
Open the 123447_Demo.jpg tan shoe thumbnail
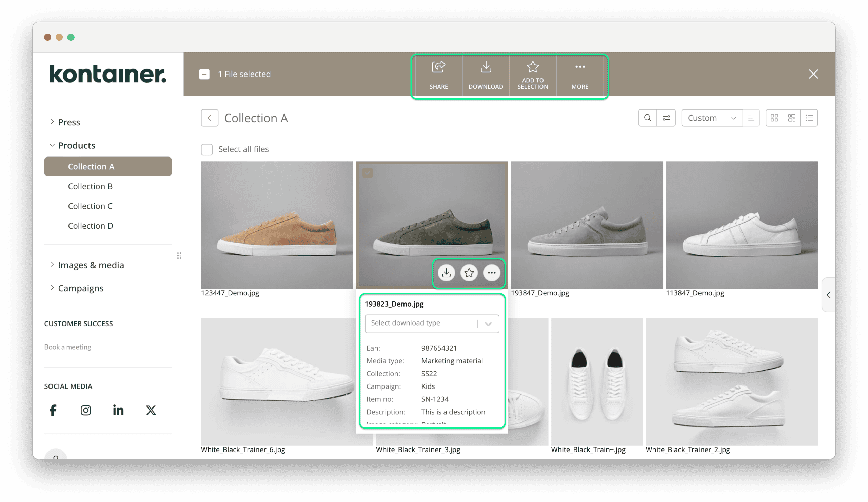pos(277,225)
